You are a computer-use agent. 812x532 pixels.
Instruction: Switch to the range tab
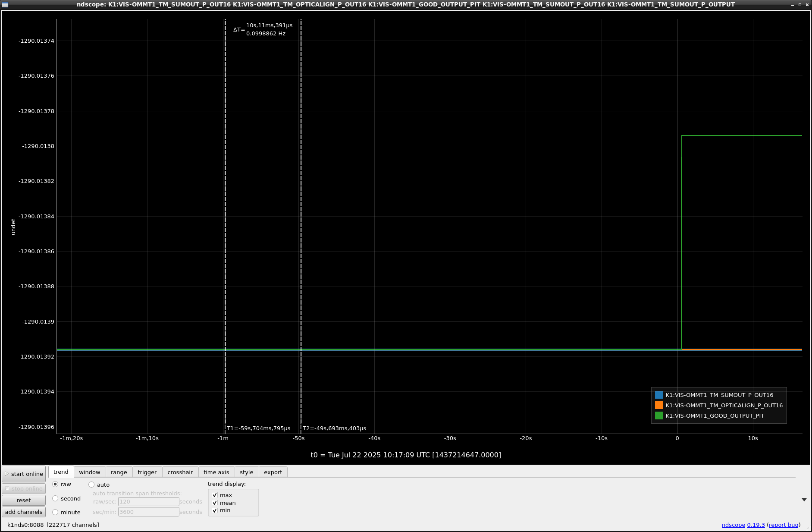119,472
